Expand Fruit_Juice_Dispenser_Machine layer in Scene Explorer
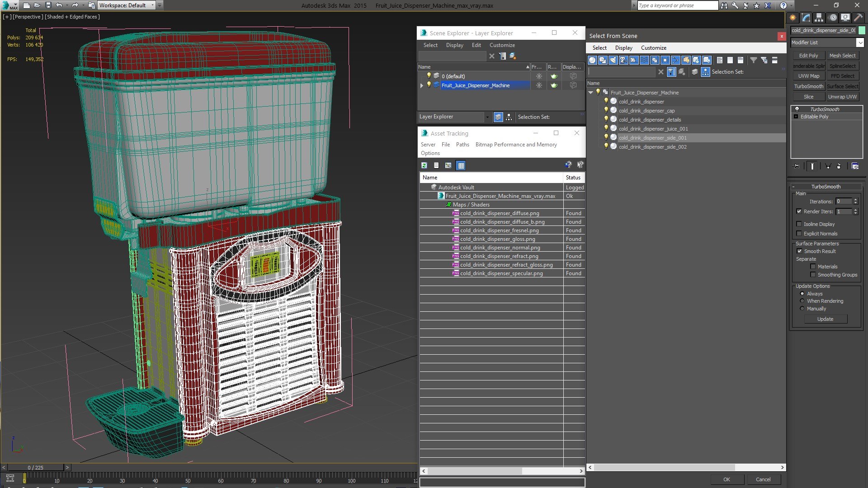 point(422,85)
